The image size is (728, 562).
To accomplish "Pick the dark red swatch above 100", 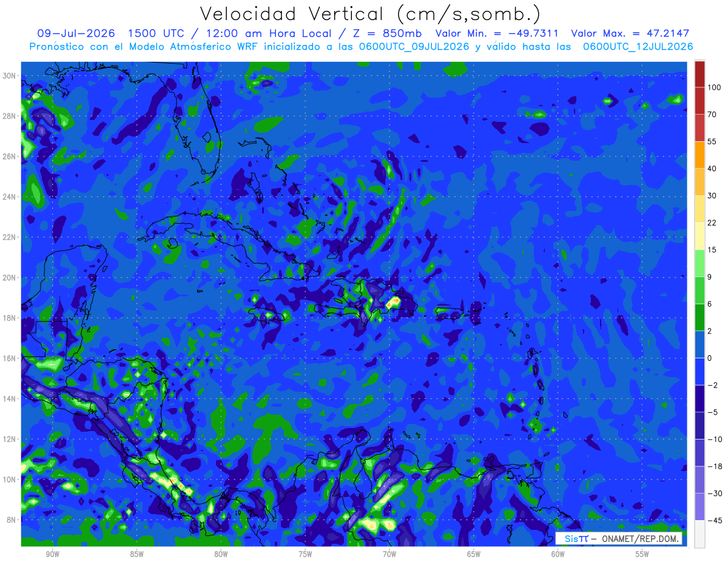I will tap(699, 74).
